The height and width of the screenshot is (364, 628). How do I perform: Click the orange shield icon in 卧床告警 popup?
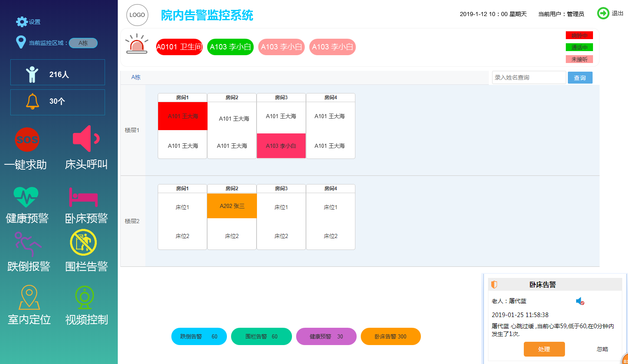494,285
